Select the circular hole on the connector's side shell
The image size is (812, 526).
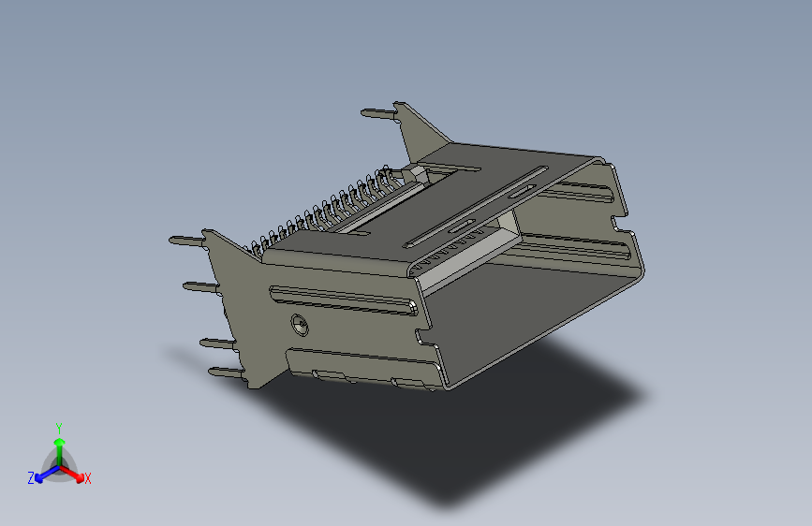tap(300, 325)
